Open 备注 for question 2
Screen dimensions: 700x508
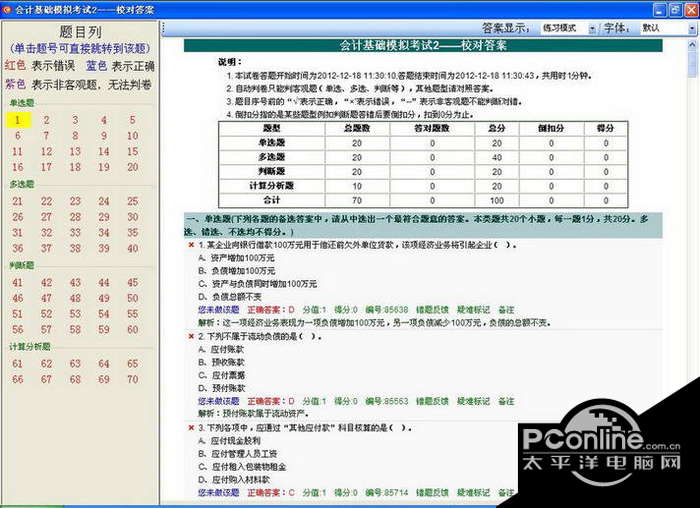click(x=506, y=401)
